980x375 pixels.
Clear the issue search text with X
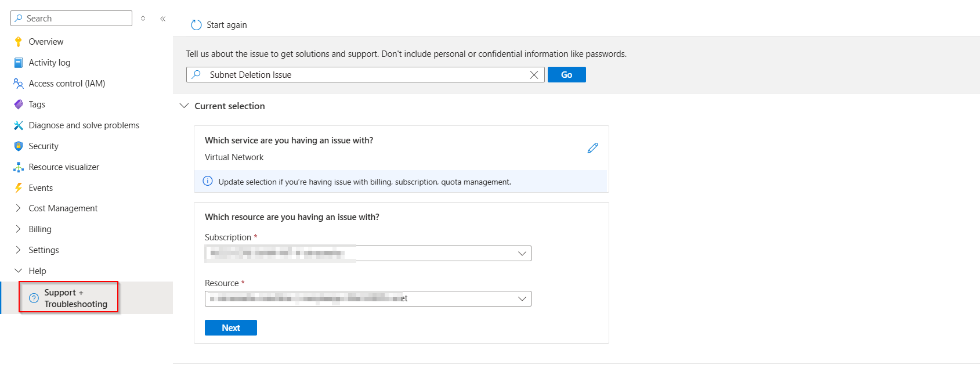(x=534, y=75)
